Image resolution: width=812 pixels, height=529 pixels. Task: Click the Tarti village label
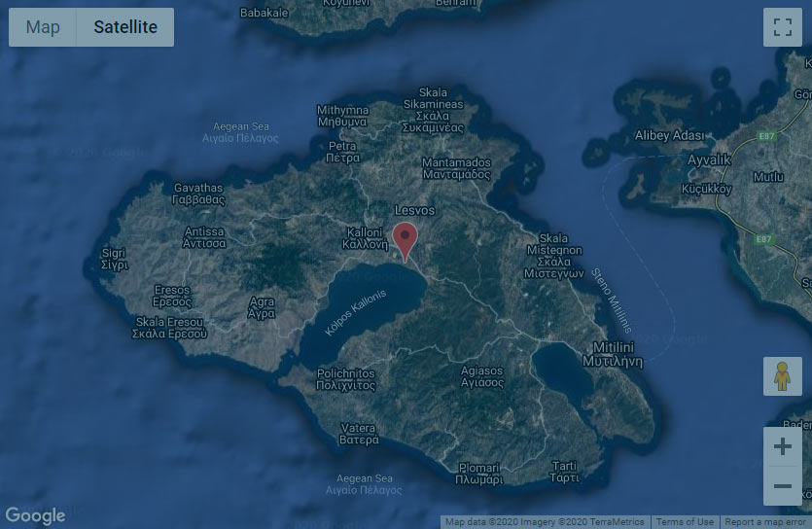pyautogui.click(x=564, y=471)
